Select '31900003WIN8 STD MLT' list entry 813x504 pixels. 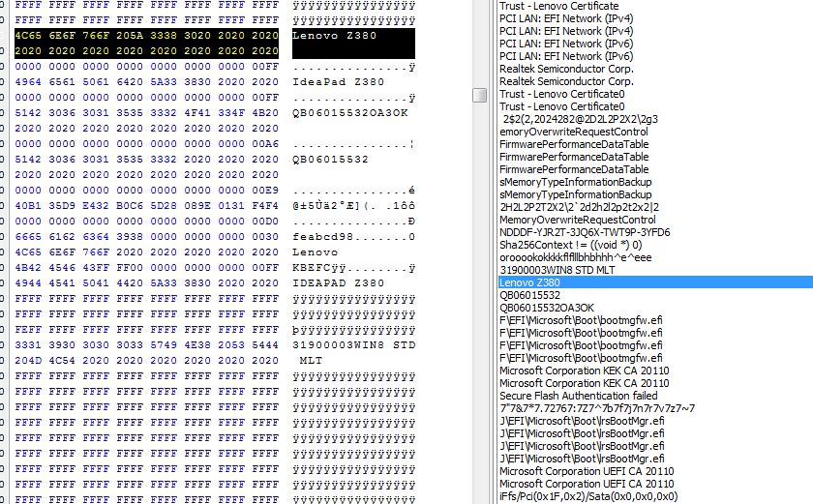[x=557, y=270]
